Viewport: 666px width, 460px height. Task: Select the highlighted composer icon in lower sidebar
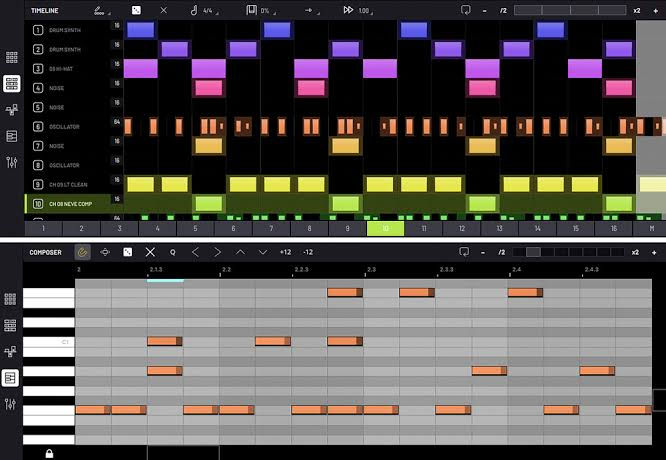(x=10, y=378)
